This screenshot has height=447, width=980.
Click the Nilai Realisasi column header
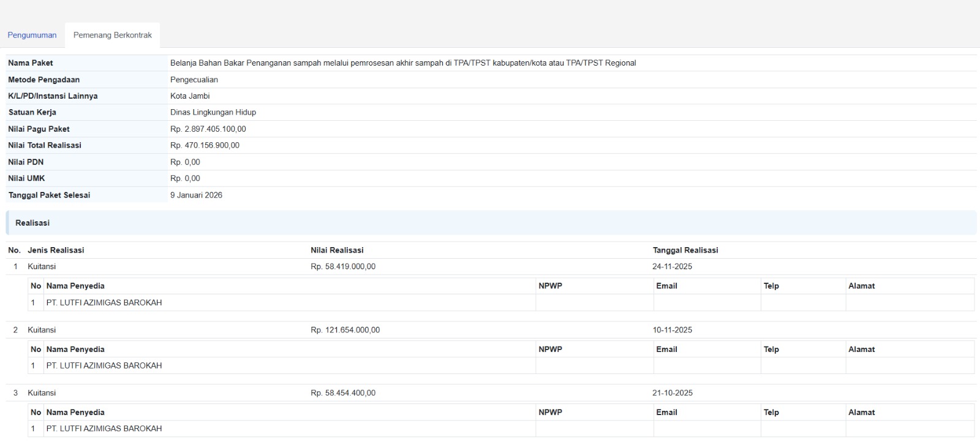tap(337, 251)
